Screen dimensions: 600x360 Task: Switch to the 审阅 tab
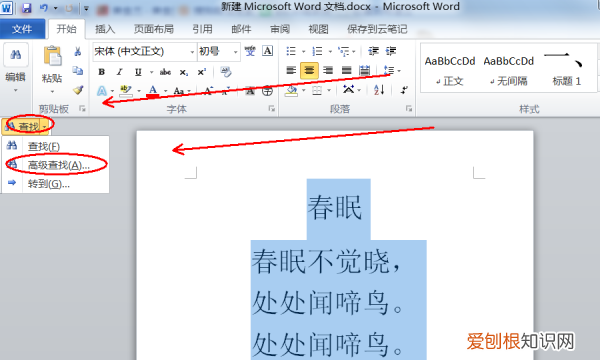pos(280,29)
